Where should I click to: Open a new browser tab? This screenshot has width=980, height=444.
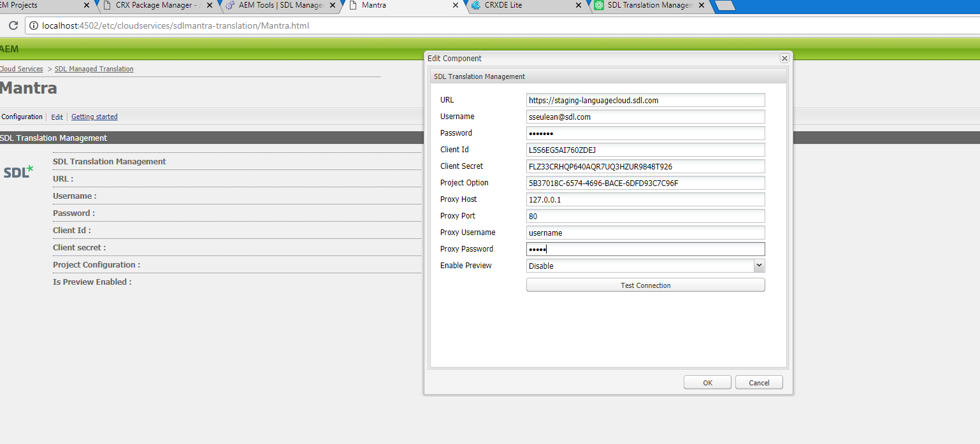[x=725, y=6]
